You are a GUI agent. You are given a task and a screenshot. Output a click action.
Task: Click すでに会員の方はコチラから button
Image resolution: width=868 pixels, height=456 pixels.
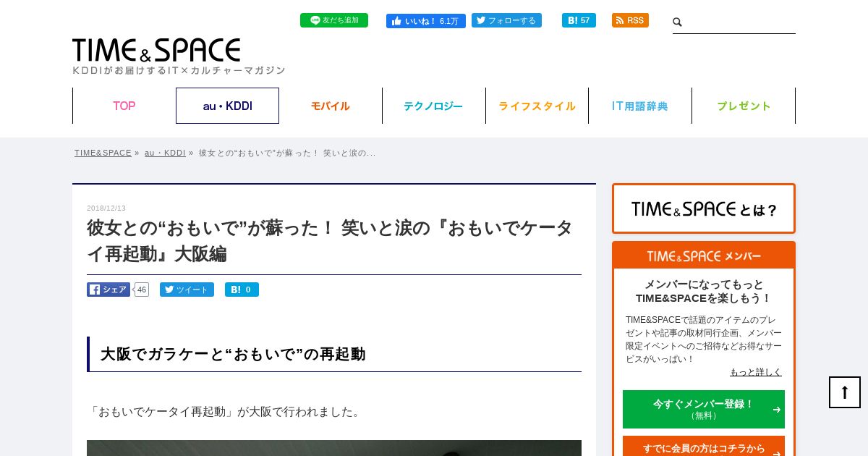(704, 447)
